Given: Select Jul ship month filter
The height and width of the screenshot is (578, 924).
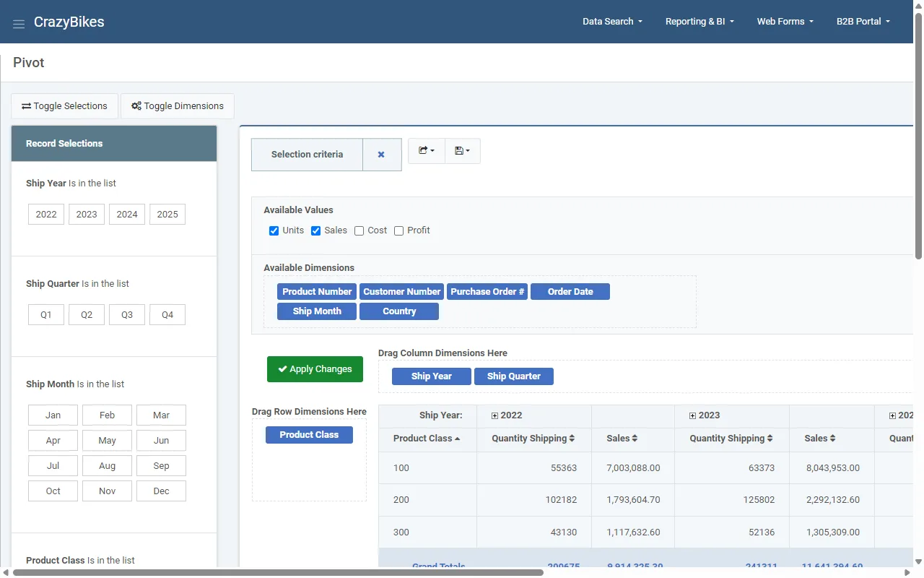Looking at the screenshot, I should (53, 466).
